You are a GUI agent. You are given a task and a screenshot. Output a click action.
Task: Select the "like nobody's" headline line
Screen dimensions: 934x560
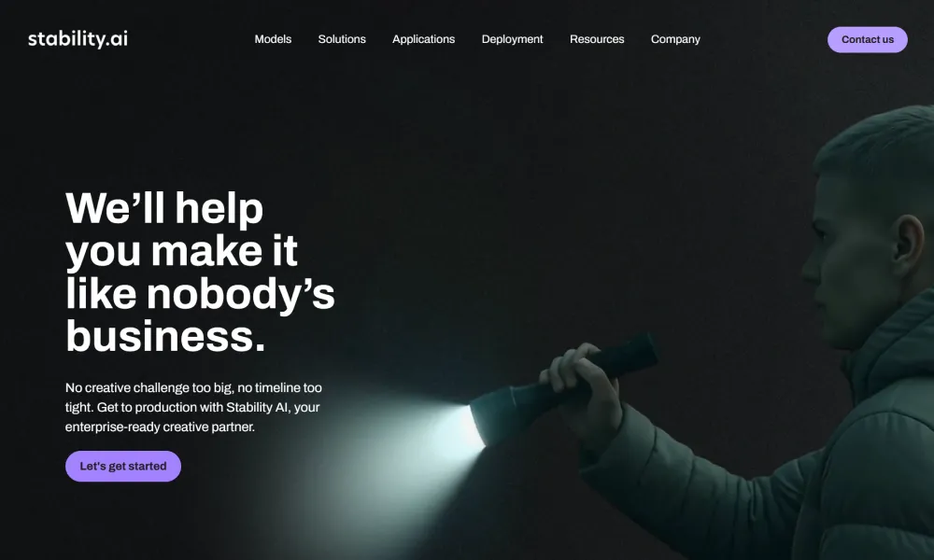[200, 293]
